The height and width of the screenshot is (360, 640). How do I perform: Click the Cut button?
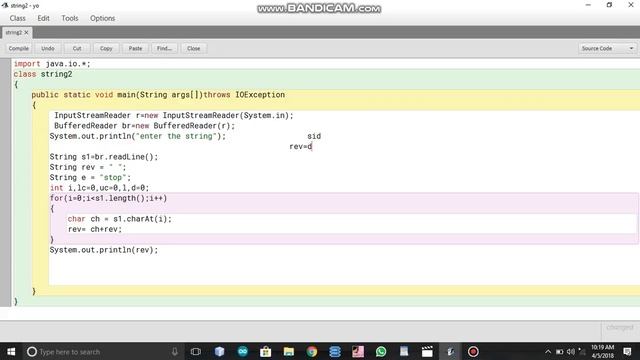coord(77,48)
